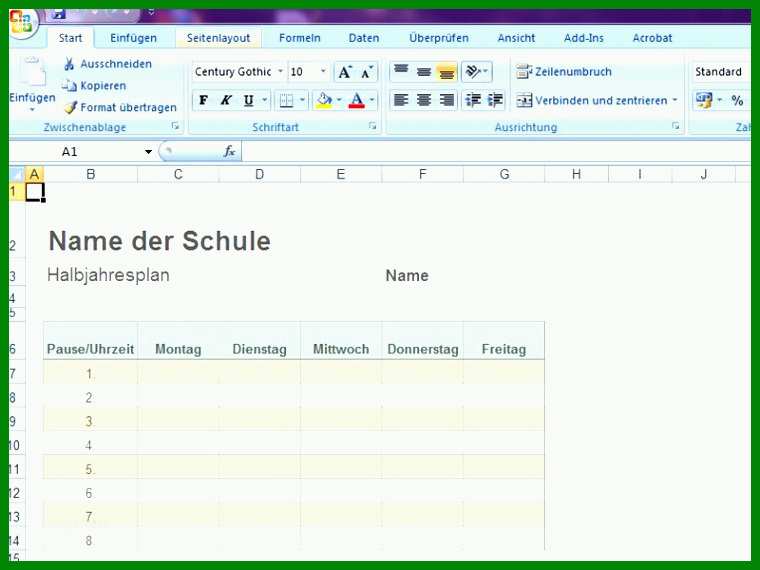
Task: Open the font size dropdown arrow
Action: click(323, 72)
